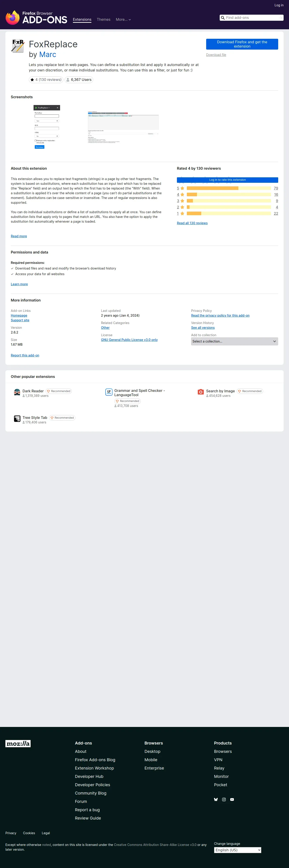This screenshot has width=289, height=868.
Task: Expand the More... menu in header
Action: [123, 20]
